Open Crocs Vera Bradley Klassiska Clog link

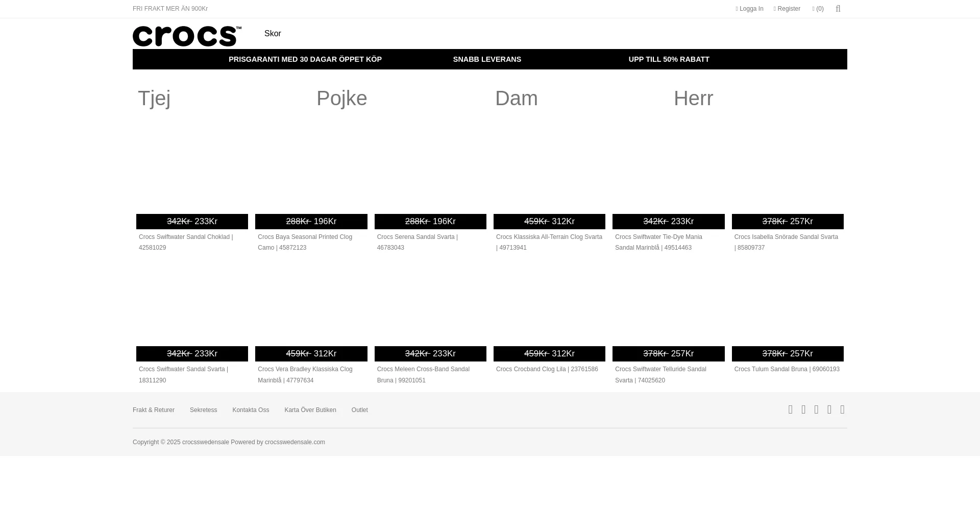pos(305,375)
